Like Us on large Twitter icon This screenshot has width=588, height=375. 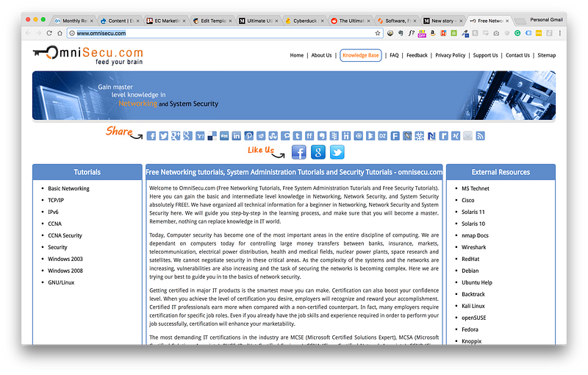coord(337,152)
